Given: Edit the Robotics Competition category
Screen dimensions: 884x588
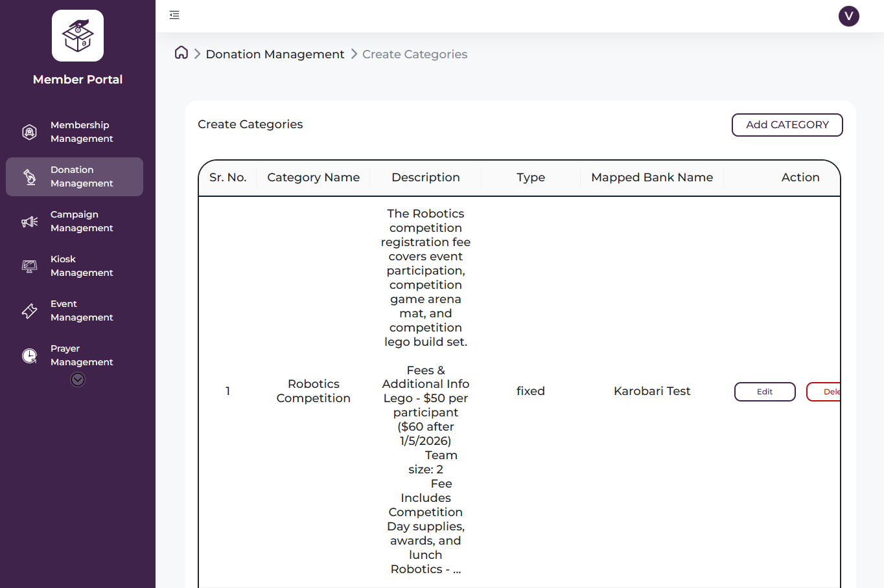Looking at the screenshot, I should coord(764,392).
